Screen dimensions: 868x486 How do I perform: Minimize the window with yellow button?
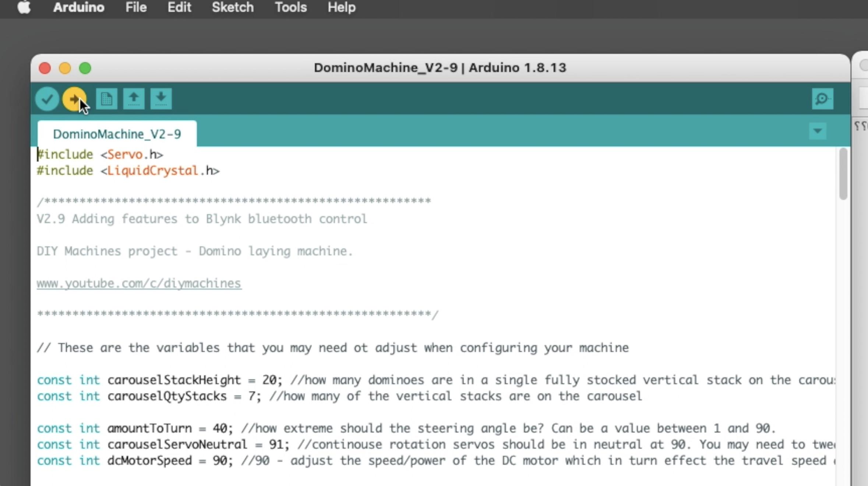coord(65,68)
